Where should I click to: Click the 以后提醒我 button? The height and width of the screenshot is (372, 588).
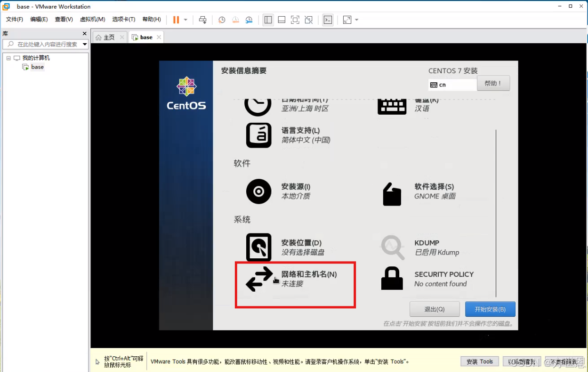(521, 362)
